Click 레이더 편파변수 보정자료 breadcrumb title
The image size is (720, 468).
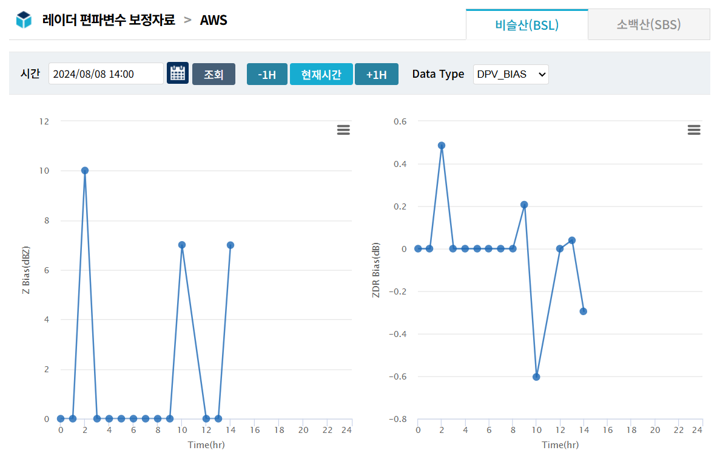(108, 20)
